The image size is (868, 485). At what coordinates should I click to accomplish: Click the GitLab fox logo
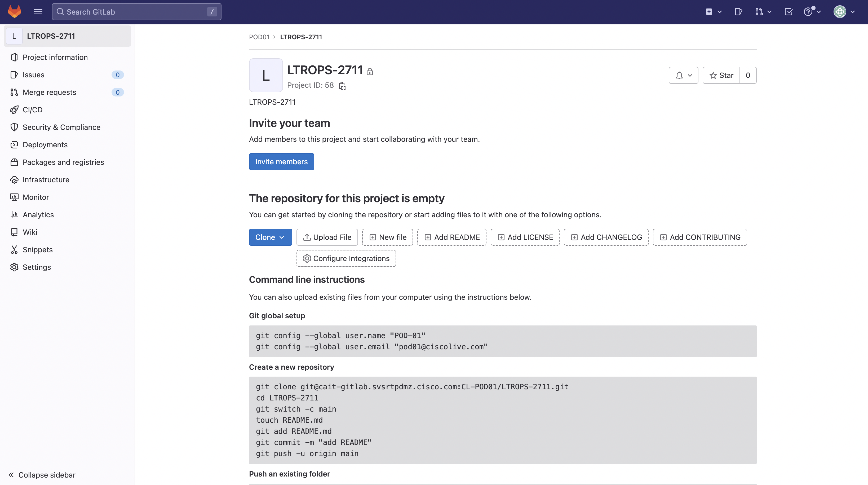coord(15,12)
